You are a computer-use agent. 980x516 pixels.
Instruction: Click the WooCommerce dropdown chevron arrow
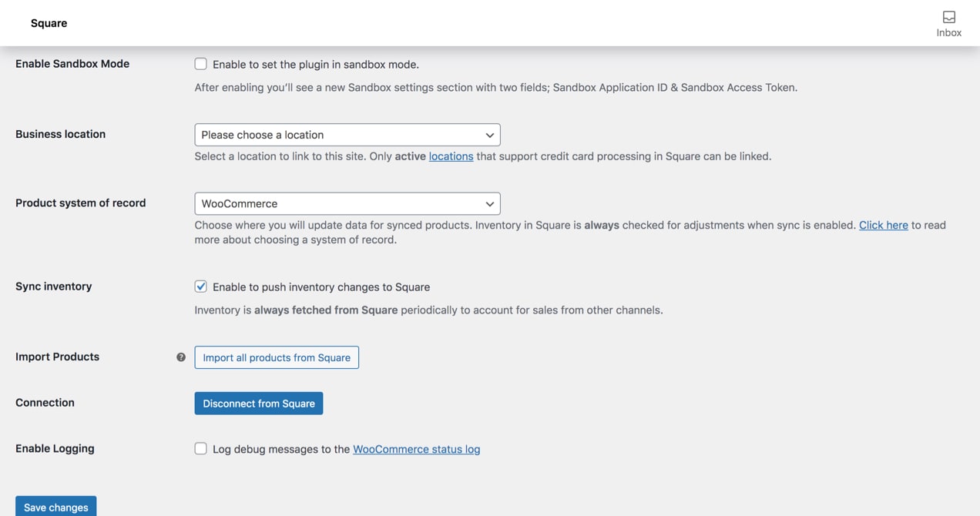489,203
